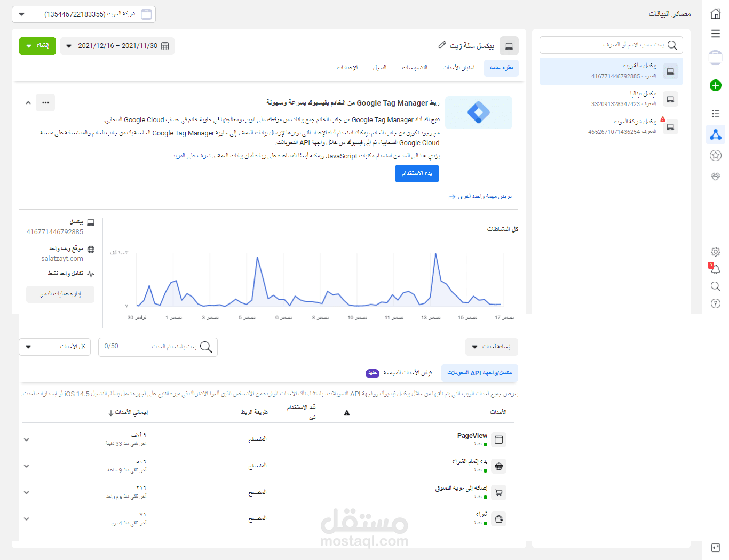The image size is (729, 560).
Task: Open the handshake partner integrations icon
Action: [716, 176]
